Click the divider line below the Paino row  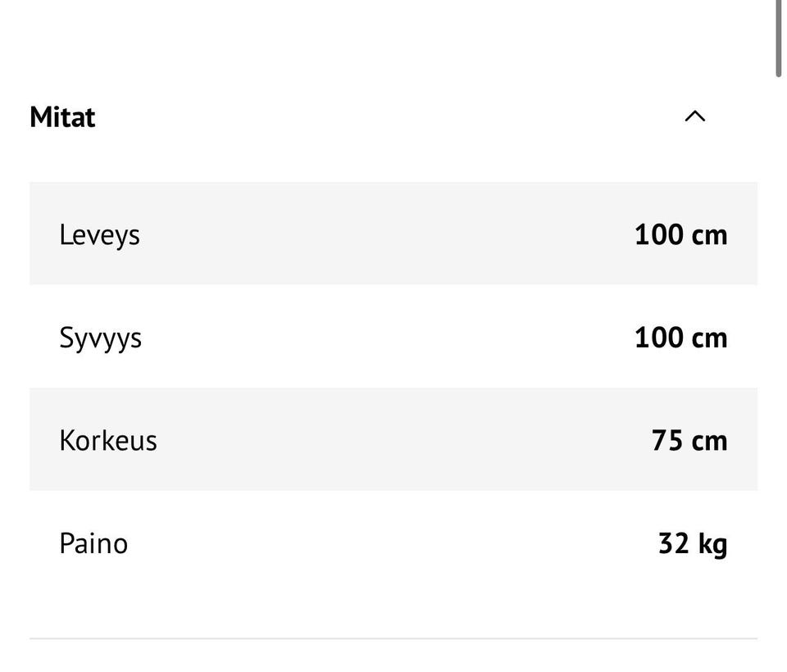[x=393, y=638]
